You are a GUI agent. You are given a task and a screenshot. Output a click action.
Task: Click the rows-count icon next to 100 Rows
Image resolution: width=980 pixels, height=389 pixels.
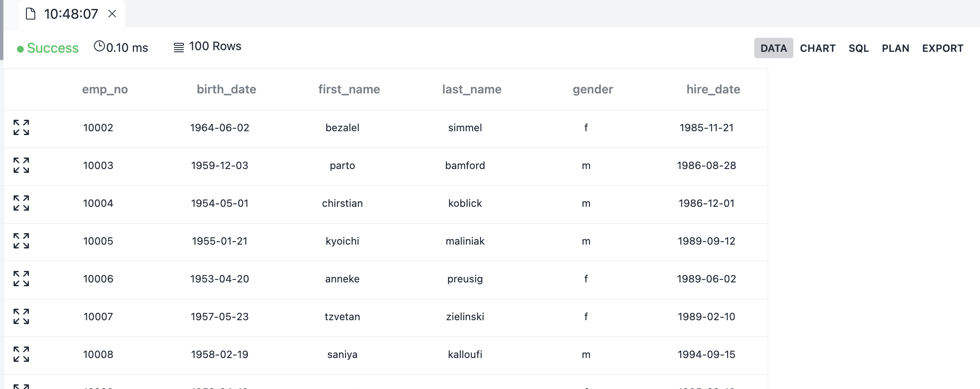coord(178,46)
